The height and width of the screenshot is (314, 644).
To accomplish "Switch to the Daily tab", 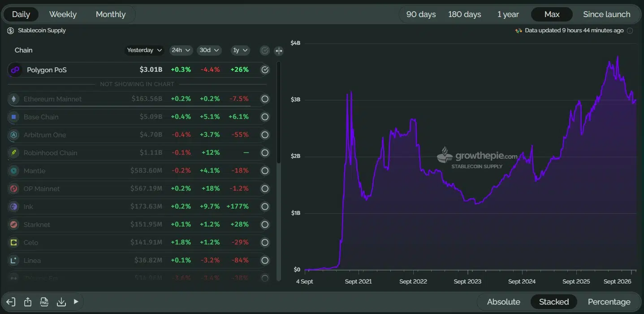I will pos(21,14).
